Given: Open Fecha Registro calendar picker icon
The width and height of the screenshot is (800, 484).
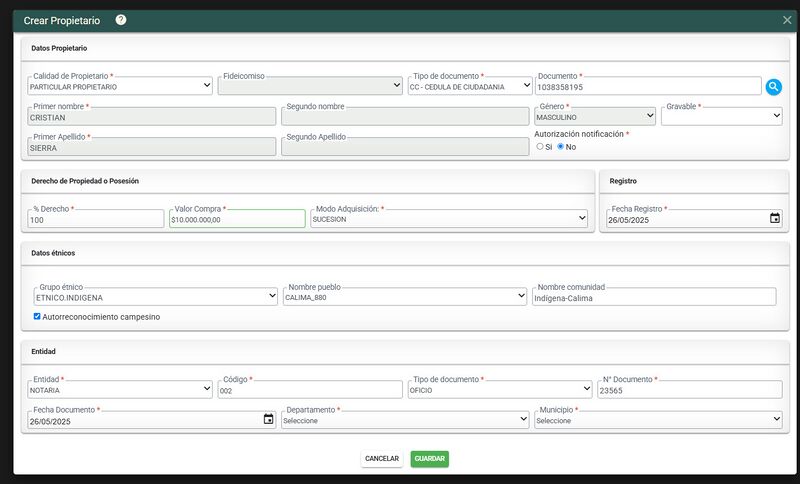Looking at the screenshot, I should [775, 219].
